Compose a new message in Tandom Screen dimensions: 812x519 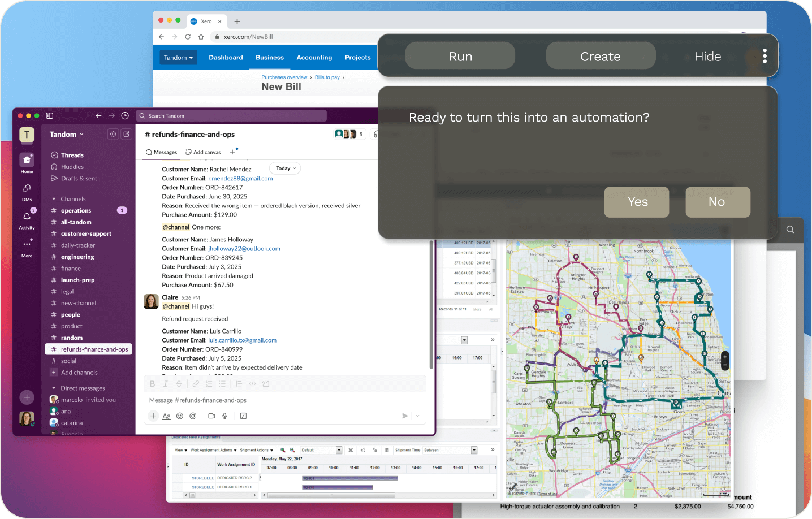pyautogui.click(x=127, y=135)
